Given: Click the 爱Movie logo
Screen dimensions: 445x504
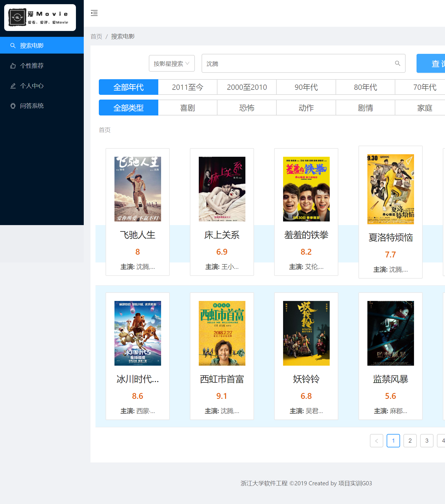Looking at the screenshot, I should [x=40, y=18].
